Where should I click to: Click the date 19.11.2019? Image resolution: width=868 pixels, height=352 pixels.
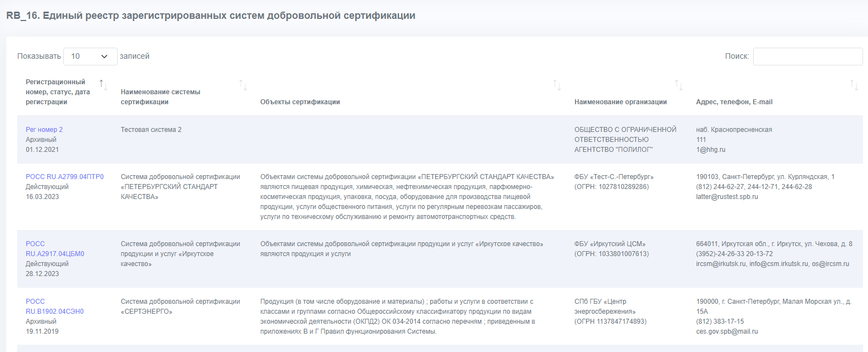(x=42, y=331)
